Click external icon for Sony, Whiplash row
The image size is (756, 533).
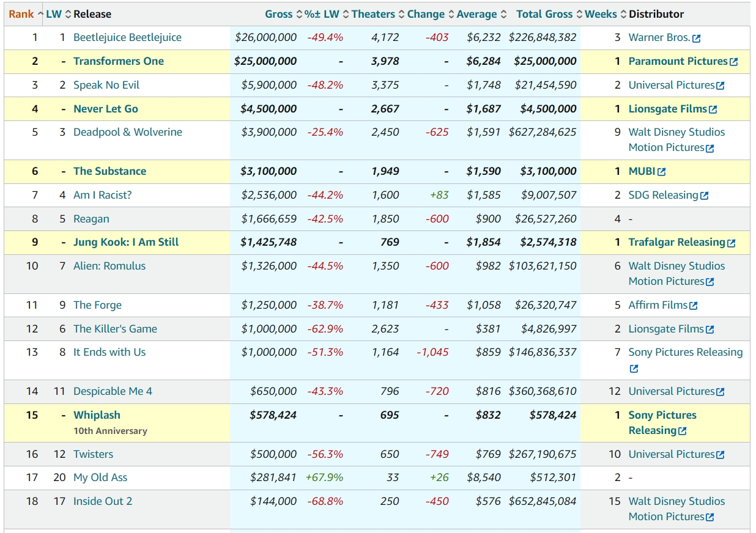pyautogui.click(x=682, y=432)
